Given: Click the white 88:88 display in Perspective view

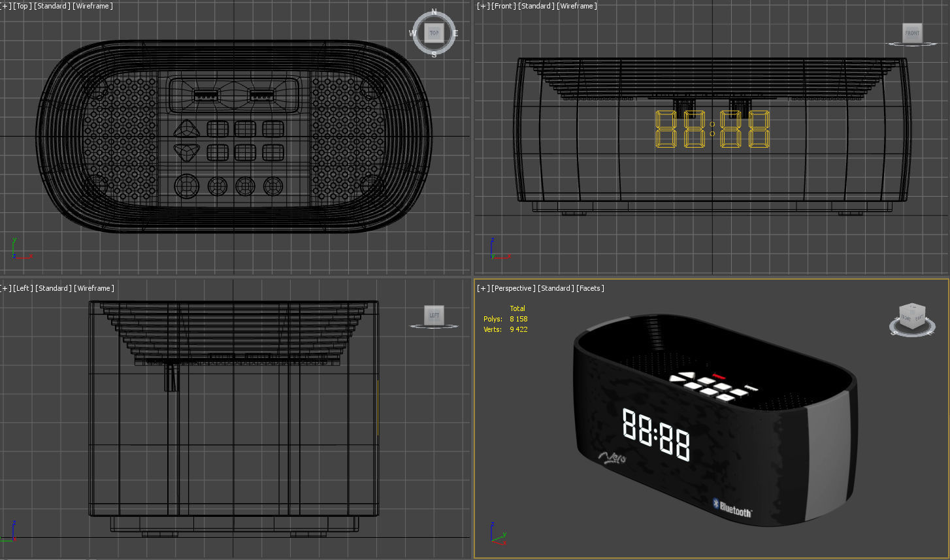Looking at the screenshot, I should 656,434.
